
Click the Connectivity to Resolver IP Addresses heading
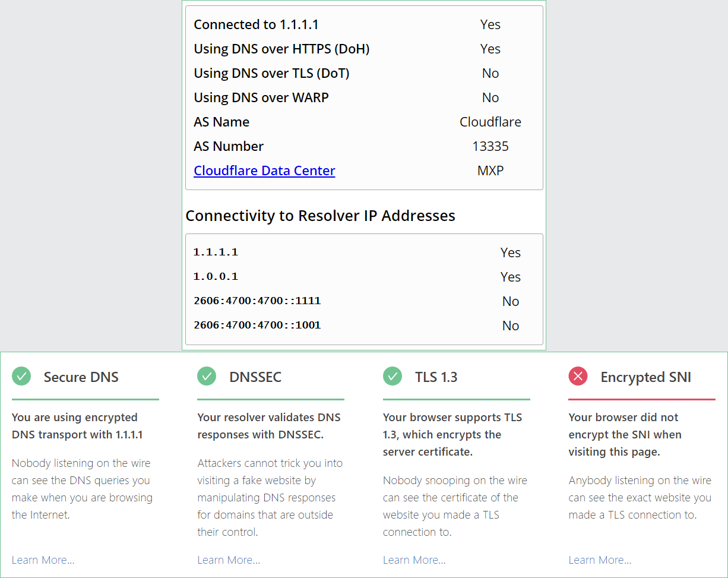(x=320, y=216)
